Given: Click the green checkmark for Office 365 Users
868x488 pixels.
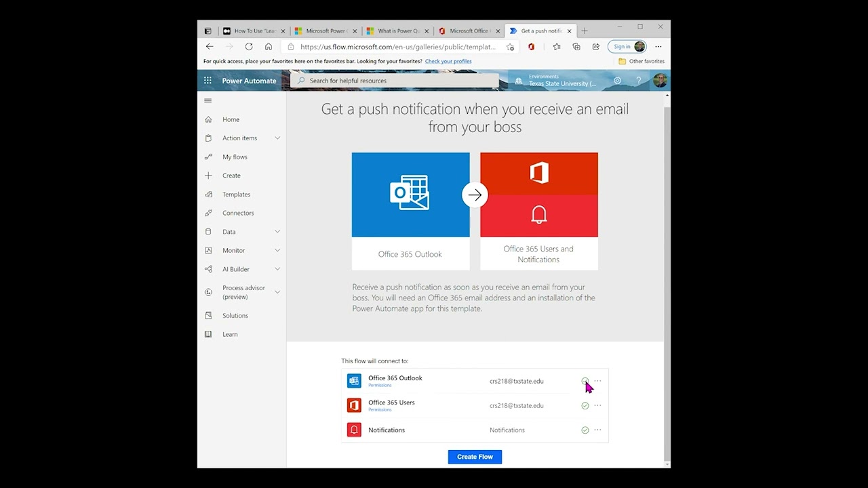Looking at the screenshot, I should [585, 406].
